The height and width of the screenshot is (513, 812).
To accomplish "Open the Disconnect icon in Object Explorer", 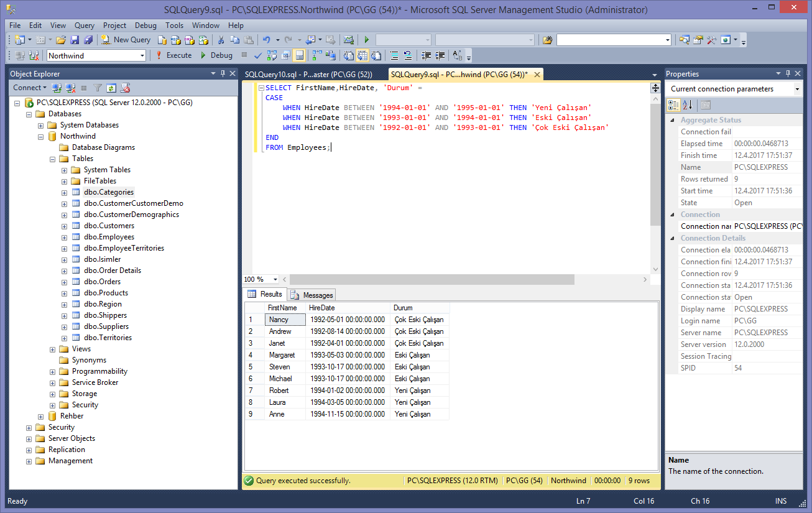I will pos(70,87).
